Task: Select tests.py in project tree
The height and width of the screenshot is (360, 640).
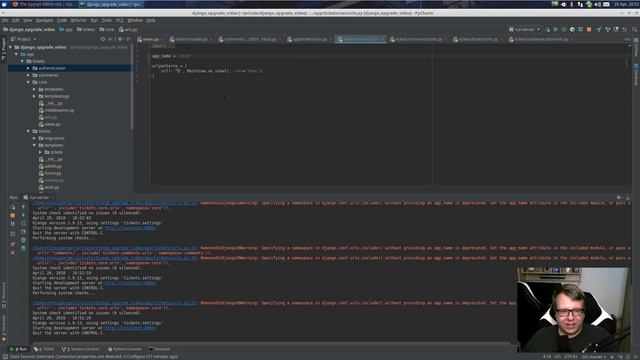Action: 49,187
